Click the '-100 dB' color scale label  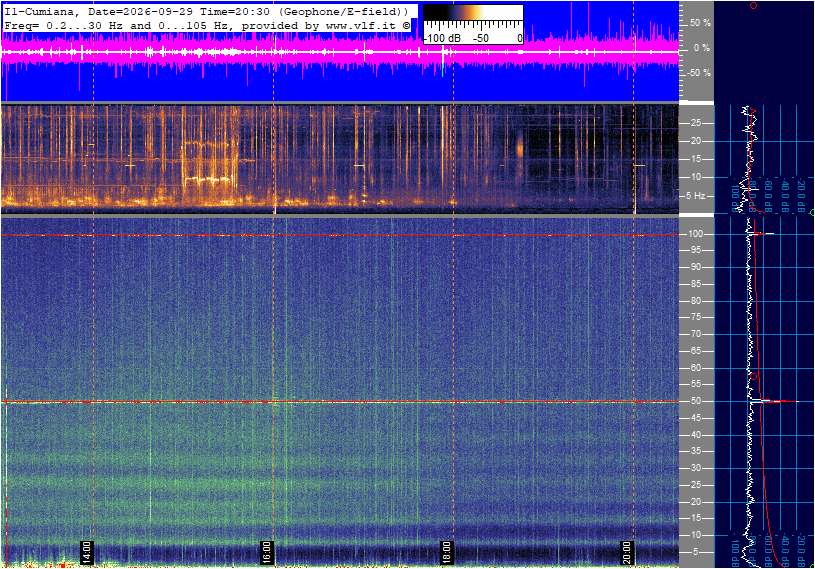442,38
